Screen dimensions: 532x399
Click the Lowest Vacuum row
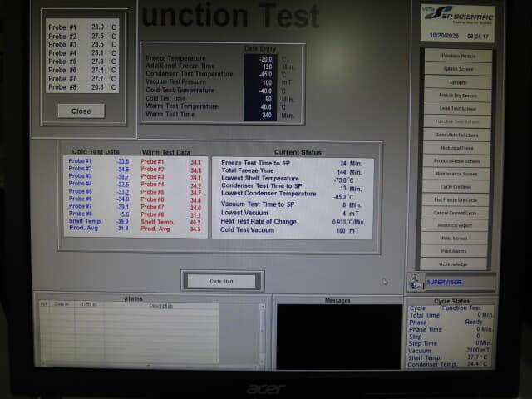(292, 213)
